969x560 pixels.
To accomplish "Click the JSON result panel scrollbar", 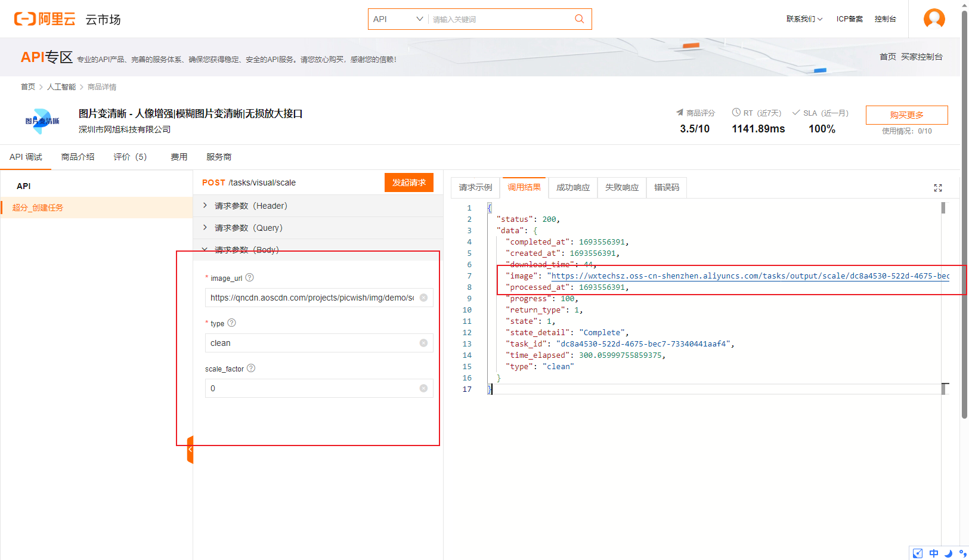I will point(943,208).
